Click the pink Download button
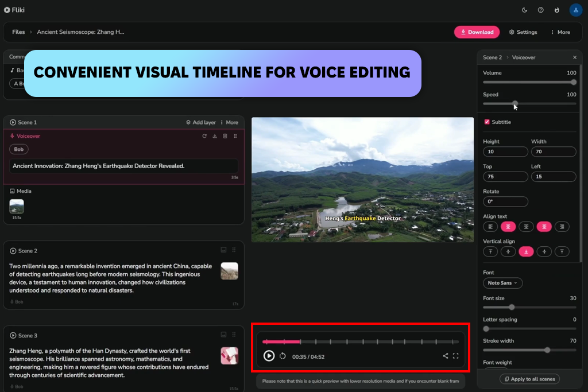The image size is (588, 392). [x=477, y=32]
